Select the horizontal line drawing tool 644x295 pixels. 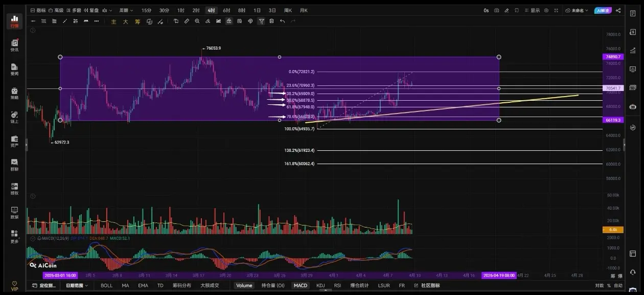pyautogui.click(x=33, y=21)
